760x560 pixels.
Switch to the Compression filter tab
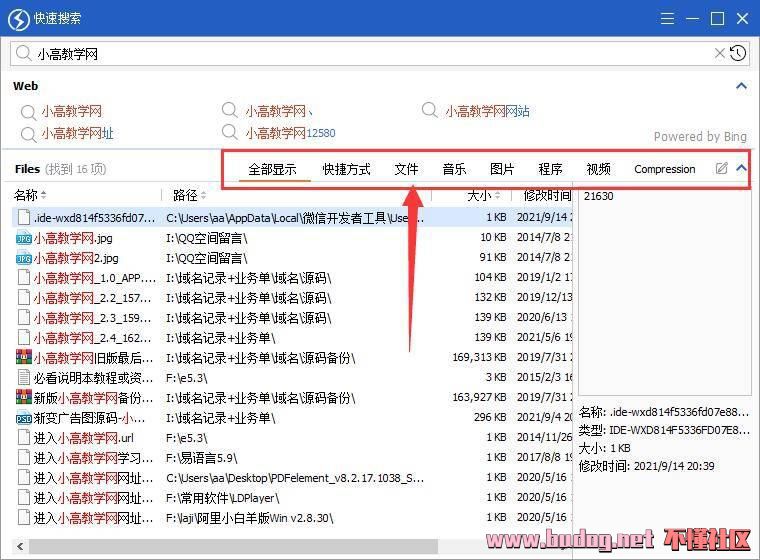tap(665, 169)
